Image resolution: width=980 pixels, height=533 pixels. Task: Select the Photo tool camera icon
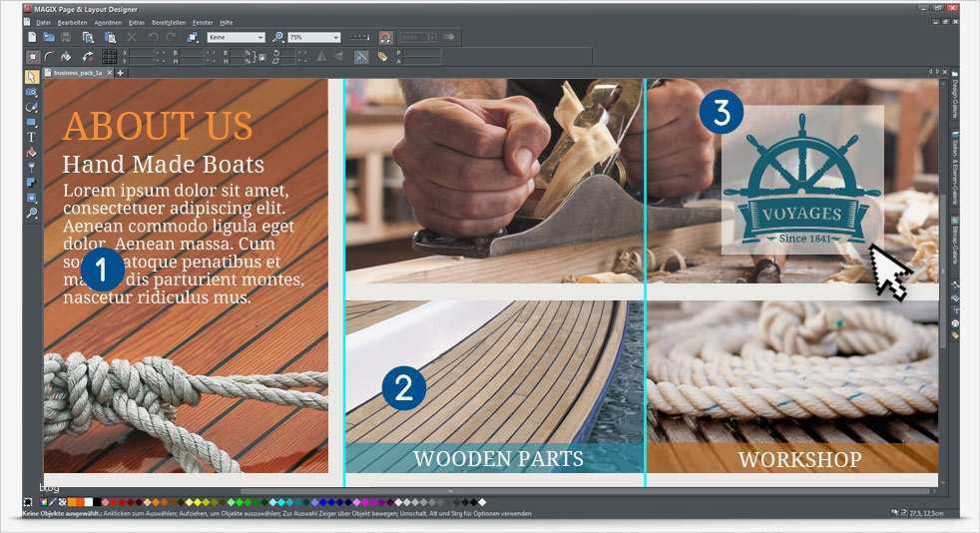[31, 91]
